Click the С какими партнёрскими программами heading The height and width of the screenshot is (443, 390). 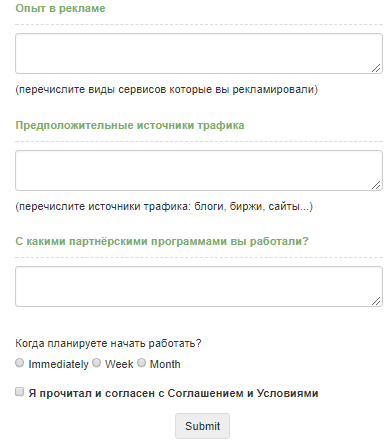162,241
